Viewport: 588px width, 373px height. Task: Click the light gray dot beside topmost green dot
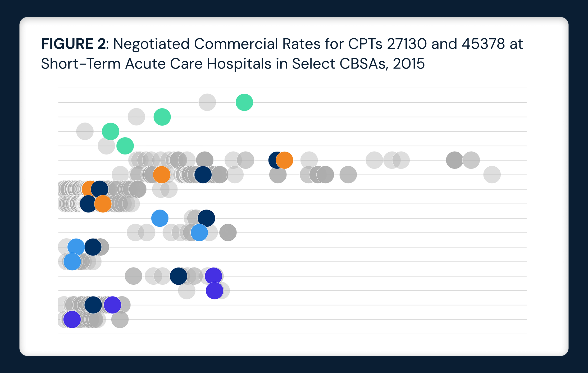207,102
